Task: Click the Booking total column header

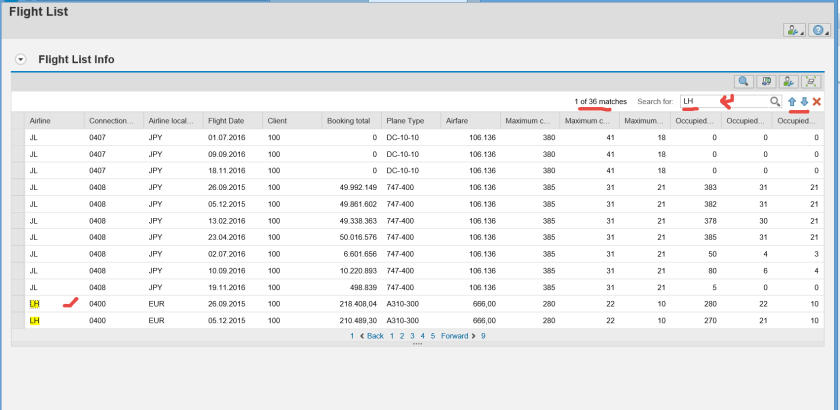Action: tap(348, 120)
